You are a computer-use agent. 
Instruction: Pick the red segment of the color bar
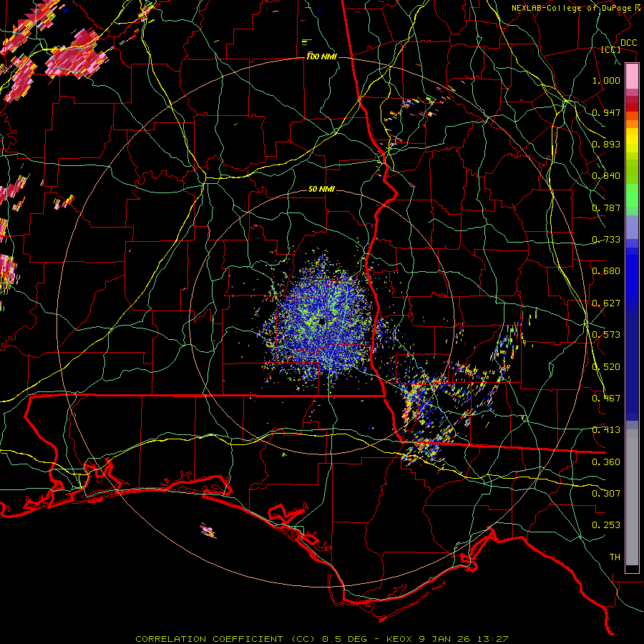point(632,107)
